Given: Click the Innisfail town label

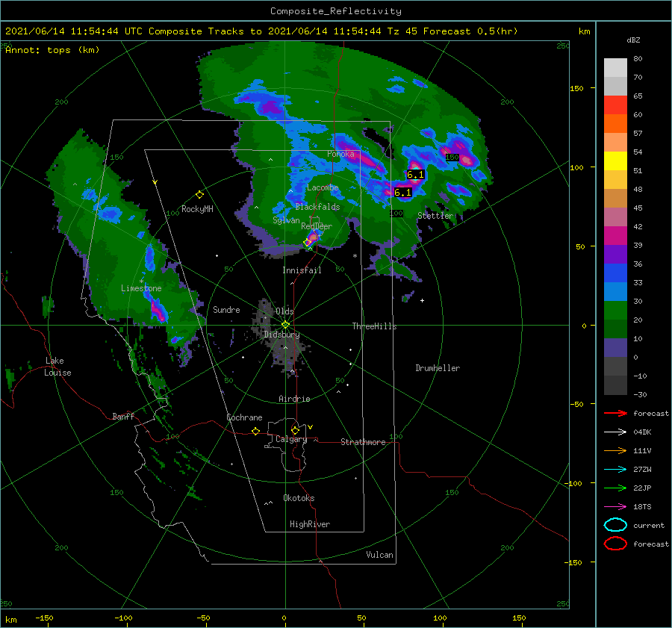Looking at the screenshot, I should pyautogui.click(x=302, y=270).
